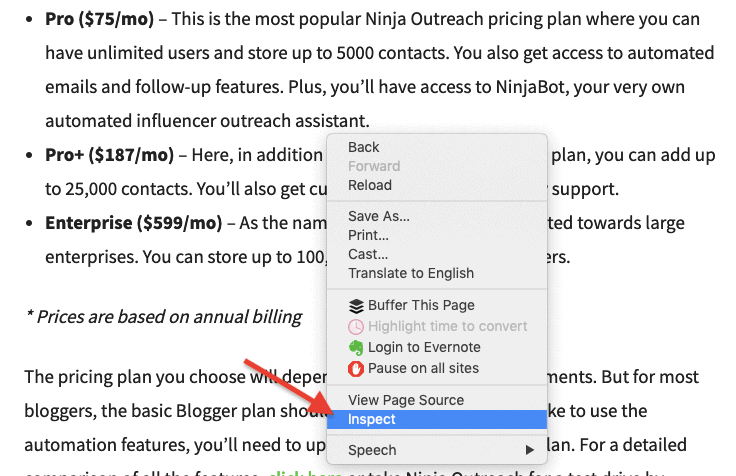Reload the page from the context menu
This screenshot has width=736, height=476.
click(x=369, y=186)
